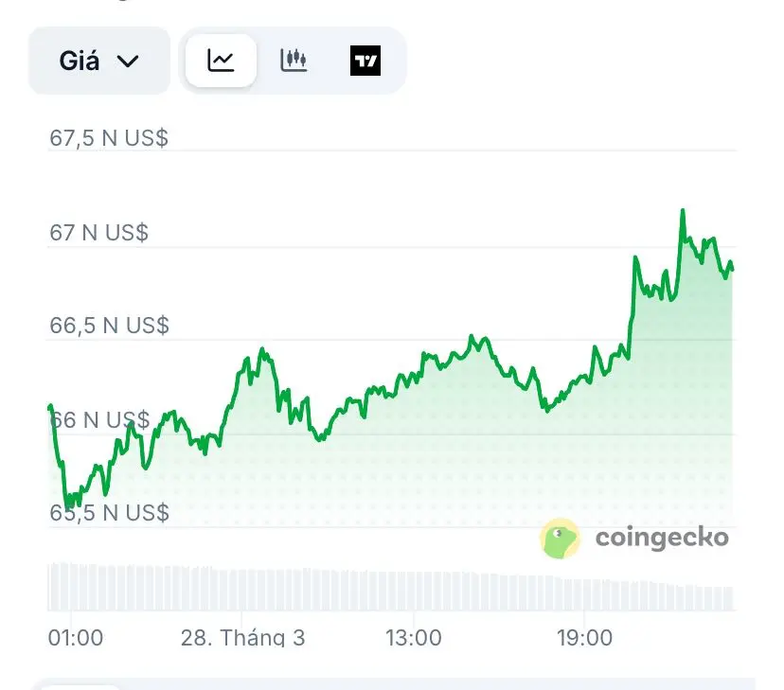This screenshot has height=690, width=784.
Task: Open the Giá price dropdown
Action: [98, 62]
